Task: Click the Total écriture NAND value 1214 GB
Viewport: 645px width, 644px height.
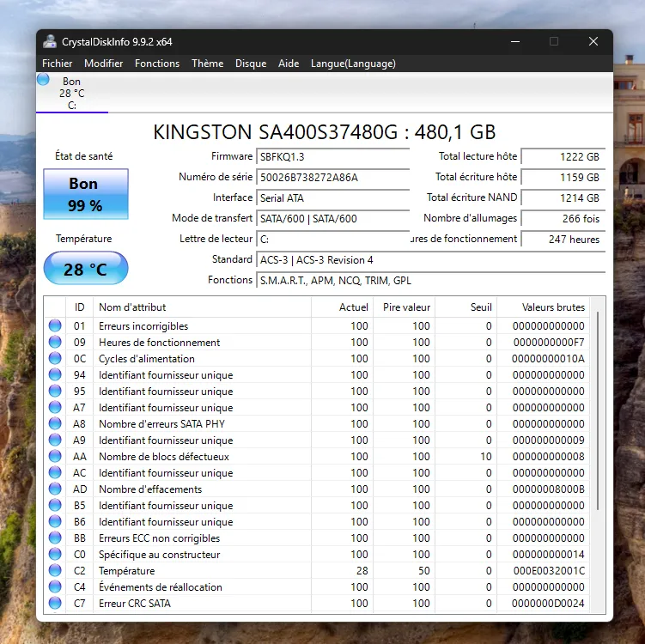Action: (563, 197)
